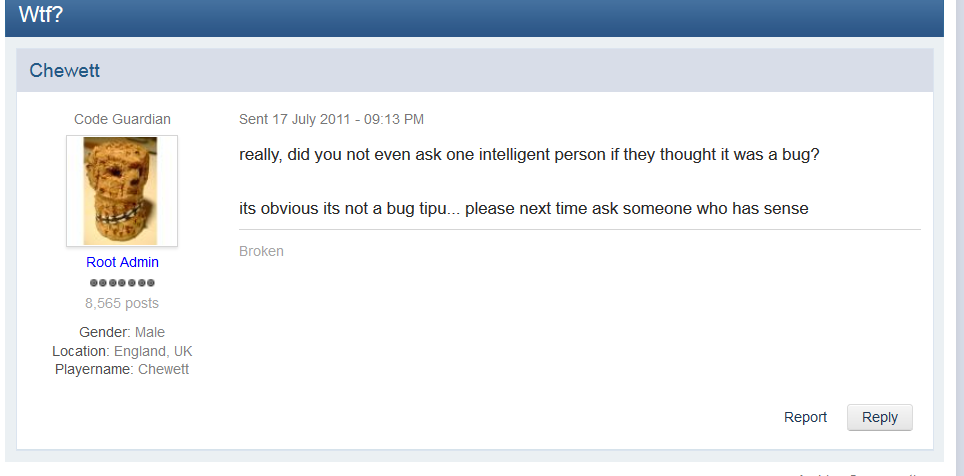Open Chewett's cork avatar picture
This screenshot has width=964, height=476.
tap(122, 191)
